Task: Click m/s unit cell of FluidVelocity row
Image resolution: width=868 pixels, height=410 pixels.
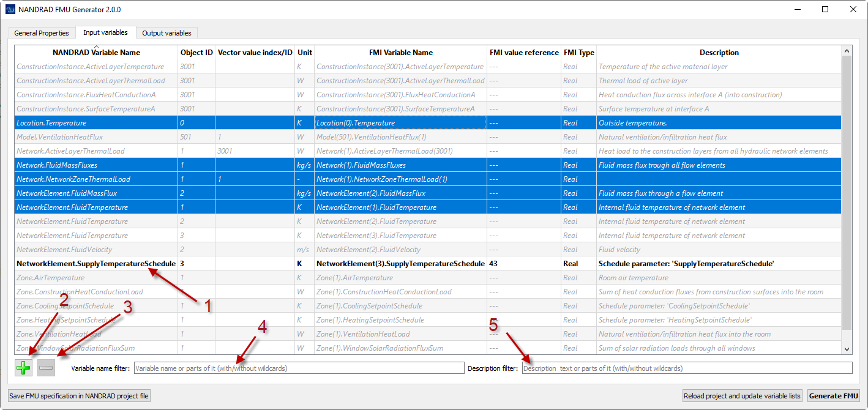Action: pos(305,250)
